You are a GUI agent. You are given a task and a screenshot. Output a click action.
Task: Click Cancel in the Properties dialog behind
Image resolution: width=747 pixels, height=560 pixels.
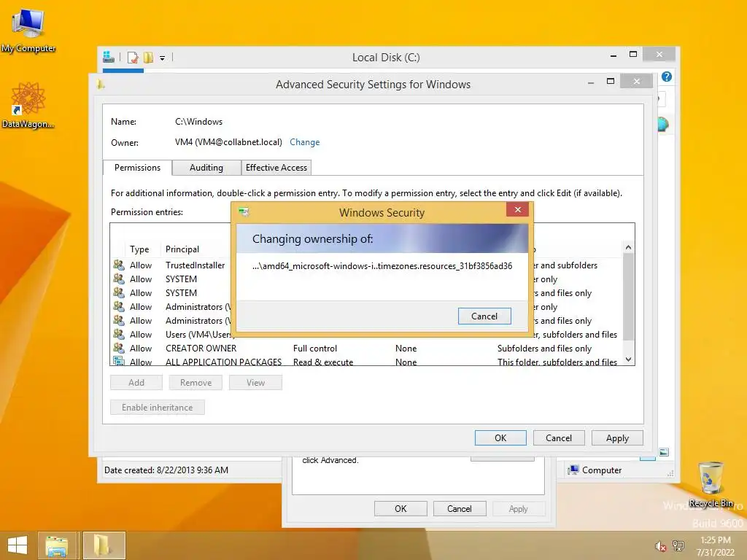tap(460, 508)
